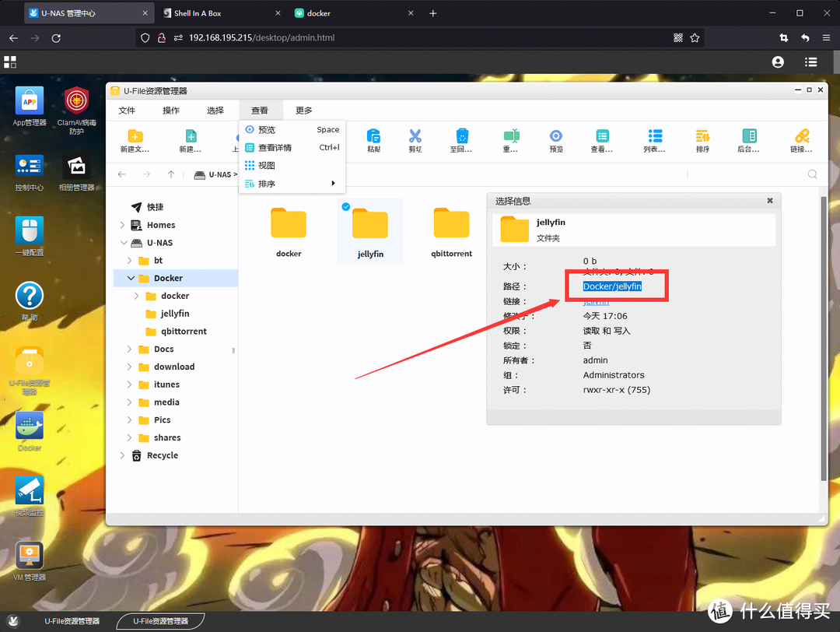The height and width of the screenshot is (632, 840).
Task: Click the 列表 (list view) toolbar icon
Action: 655,136
